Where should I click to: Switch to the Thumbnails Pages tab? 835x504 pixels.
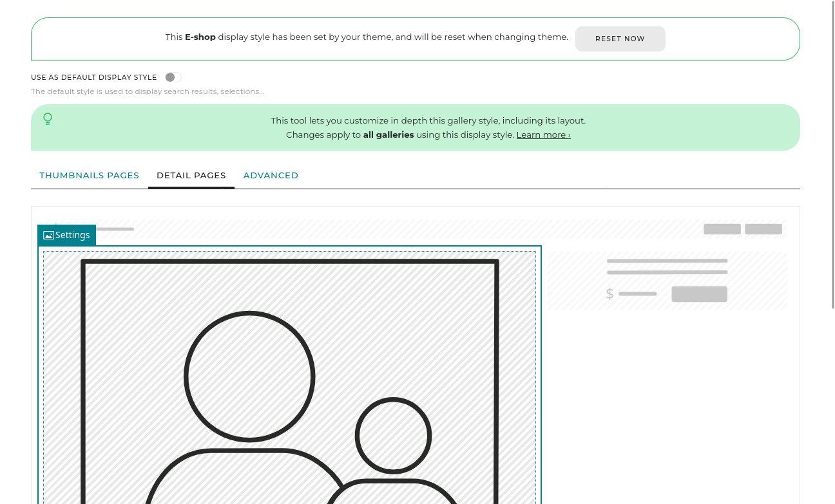(x=89, y=175)
